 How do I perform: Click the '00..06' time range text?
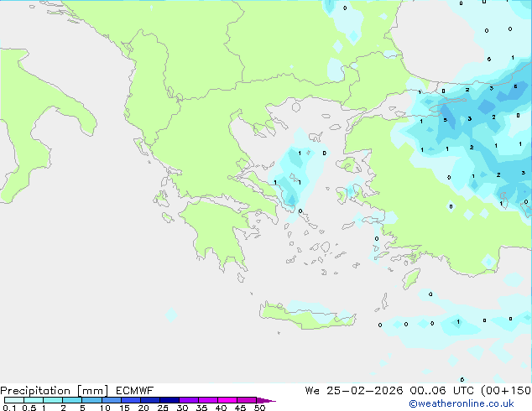click(428, 391)
